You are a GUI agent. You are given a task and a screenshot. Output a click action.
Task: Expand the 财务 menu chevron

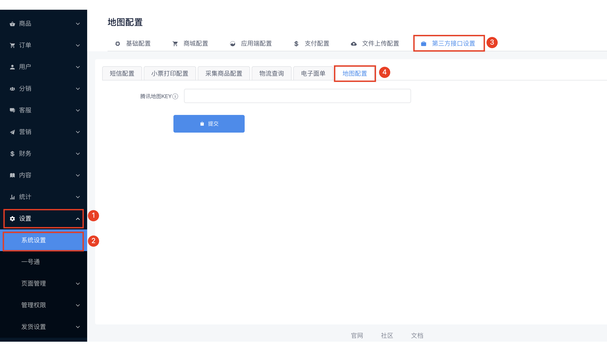(x=78, y=154)
